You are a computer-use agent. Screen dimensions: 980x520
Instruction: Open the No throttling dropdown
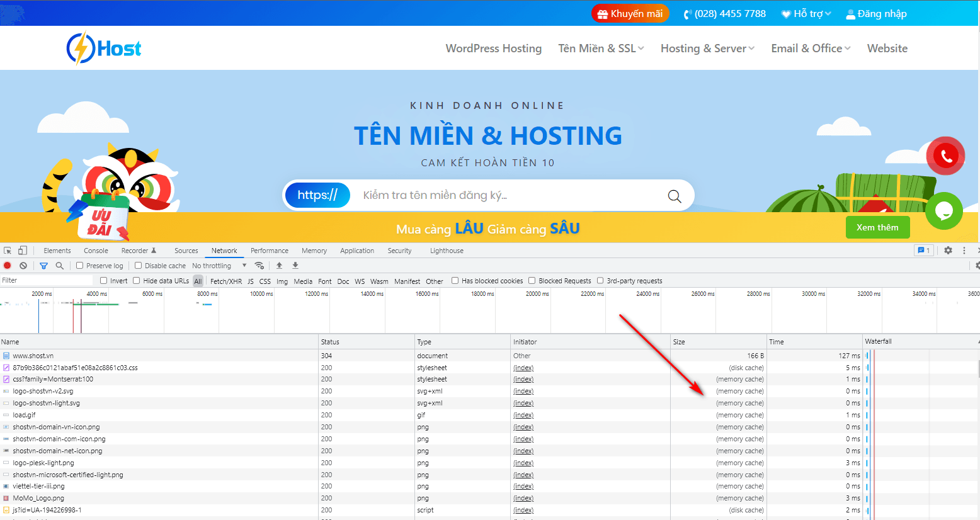pyautogui.click(x=217, y=265)
